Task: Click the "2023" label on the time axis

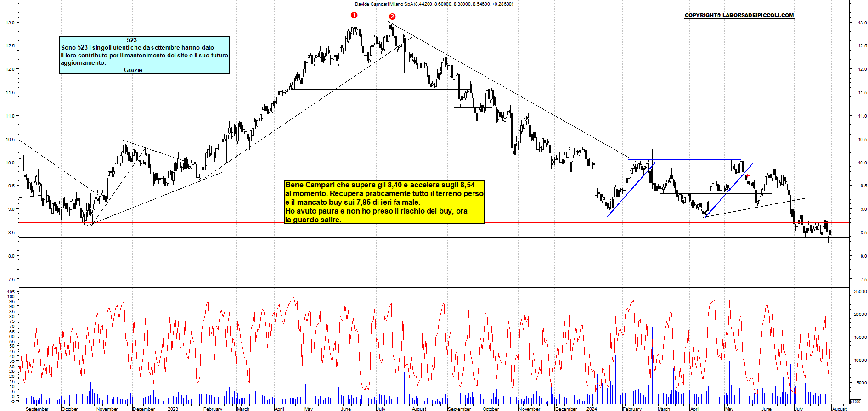Action: point(173,408)
